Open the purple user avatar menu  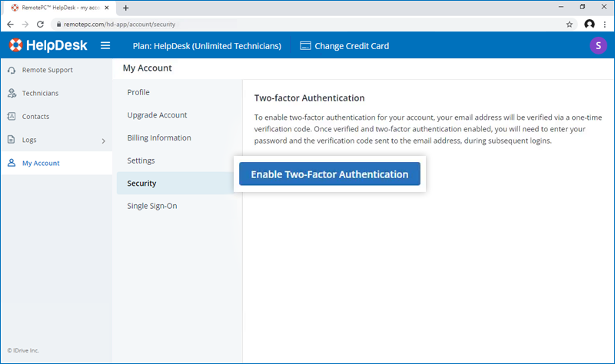(x=597, y=45)
